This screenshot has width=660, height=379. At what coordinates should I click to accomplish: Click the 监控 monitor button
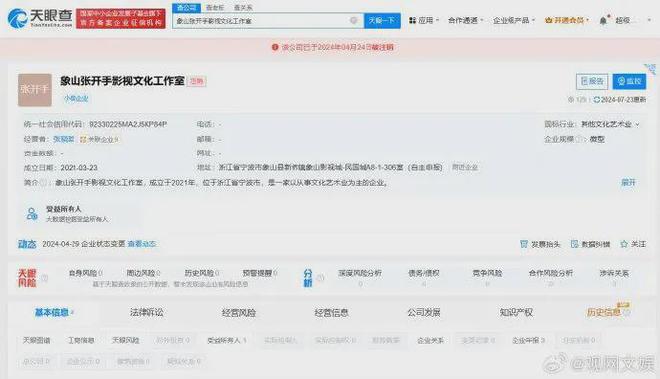[x=629, y=81]
